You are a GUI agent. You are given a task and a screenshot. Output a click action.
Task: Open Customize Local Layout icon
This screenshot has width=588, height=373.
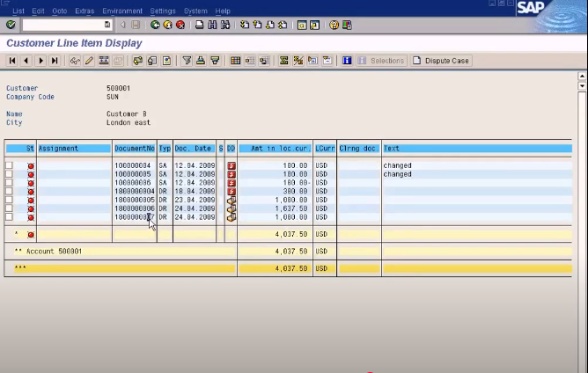pos(347,26)
